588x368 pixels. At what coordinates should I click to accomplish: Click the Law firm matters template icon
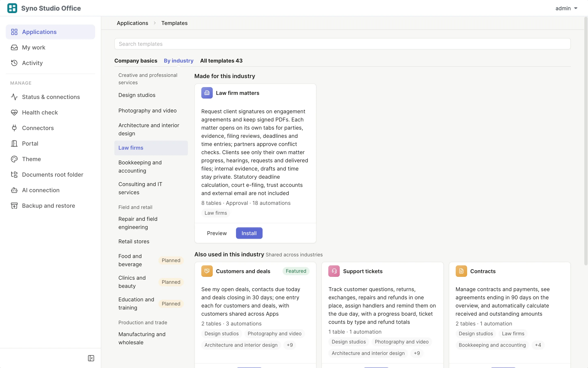(207, 93)
